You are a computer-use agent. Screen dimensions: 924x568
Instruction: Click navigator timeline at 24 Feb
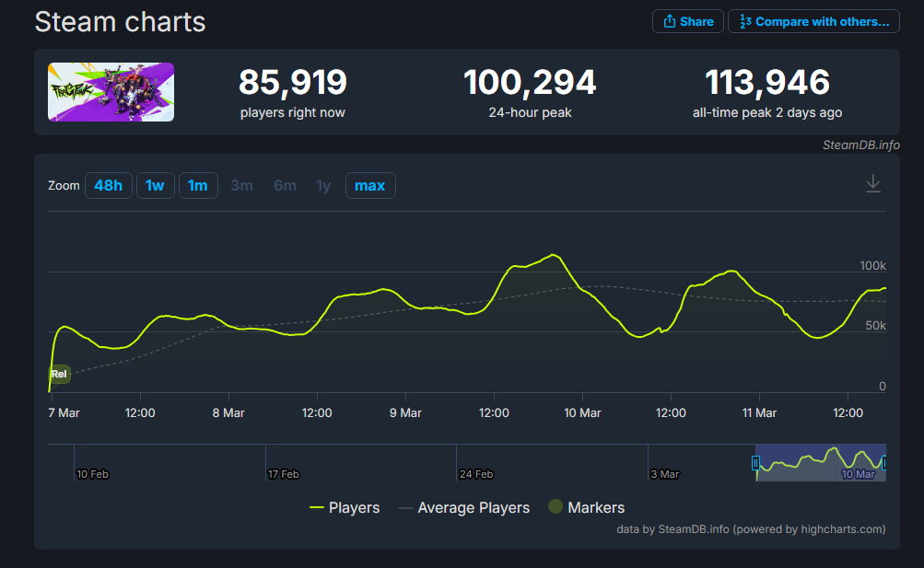pyautogui.click(x=475, y=474)
